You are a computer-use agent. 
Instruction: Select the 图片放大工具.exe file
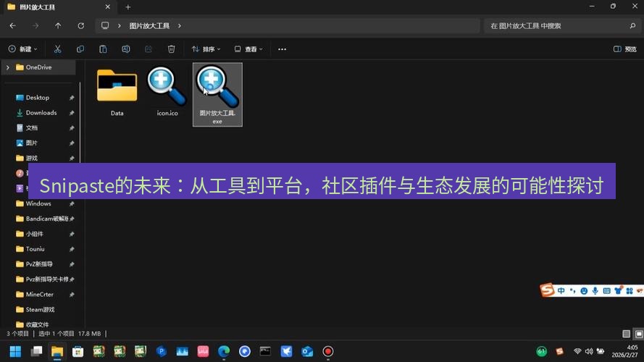tap(217, 95)
